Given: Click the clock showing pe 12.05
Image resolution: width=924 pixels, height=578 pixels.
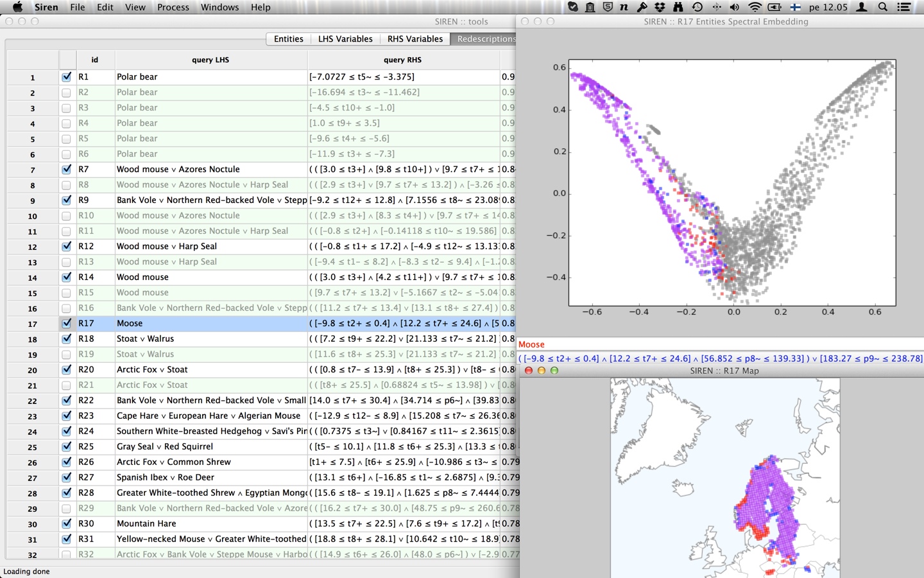Looking at the screenshot, I should 828,7.
